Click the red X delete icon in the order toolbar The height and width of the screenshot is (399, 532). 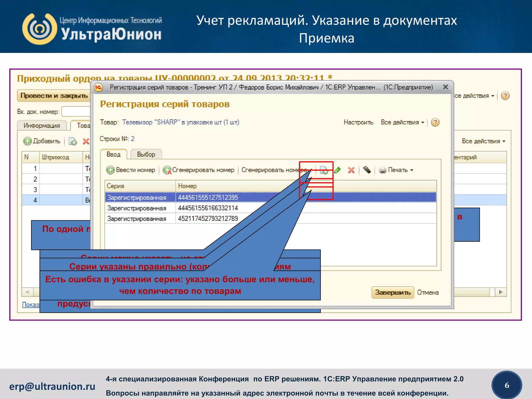coord(86,141)
